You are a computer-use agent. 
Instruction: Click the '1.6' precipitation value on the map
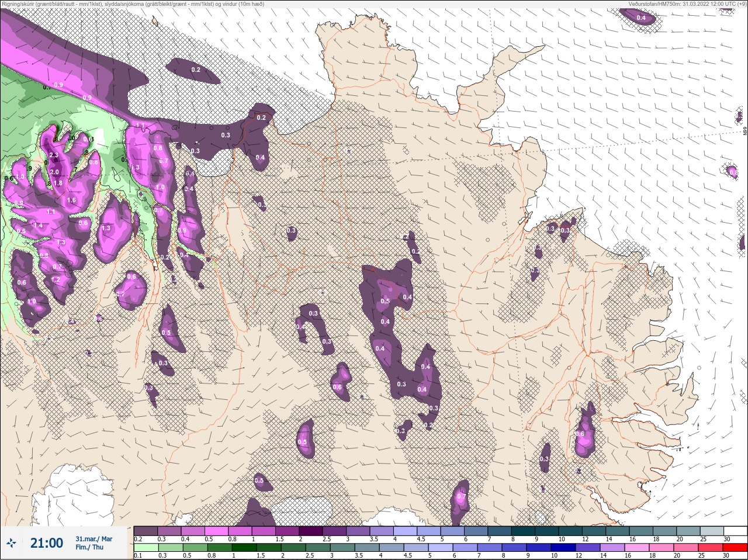(x=71, y=200)
